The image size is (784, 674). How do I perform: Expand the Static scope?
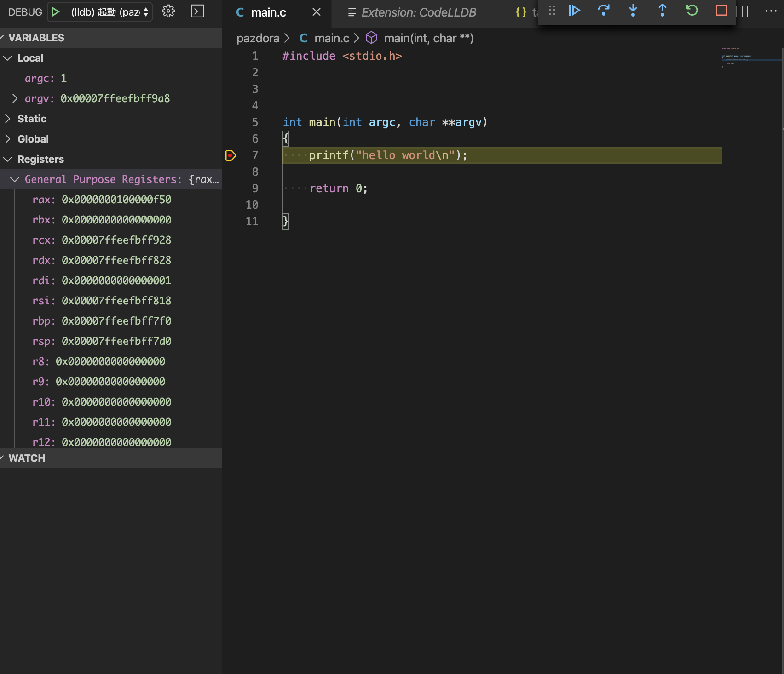pyautogui.click(x=111, y=119)
